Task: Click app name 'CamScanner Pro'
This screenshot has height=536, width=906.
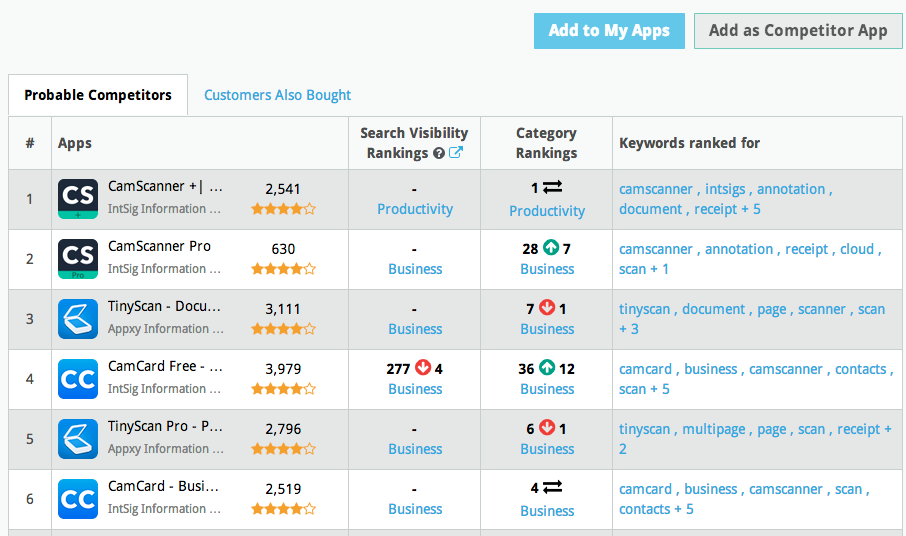Action: (x=159, y=247)
